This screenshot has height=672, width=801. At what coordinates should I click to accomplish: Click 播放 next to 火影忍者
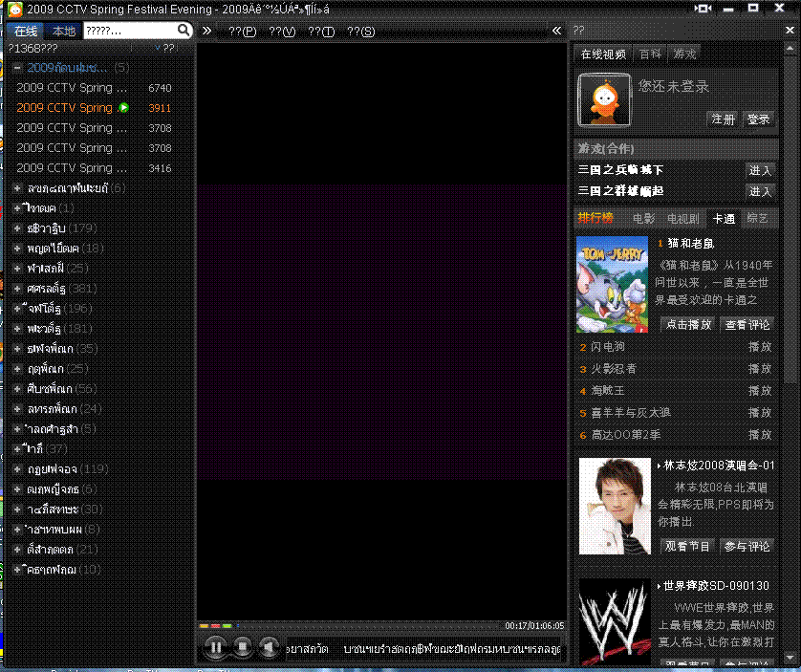(x=760, y=369)
